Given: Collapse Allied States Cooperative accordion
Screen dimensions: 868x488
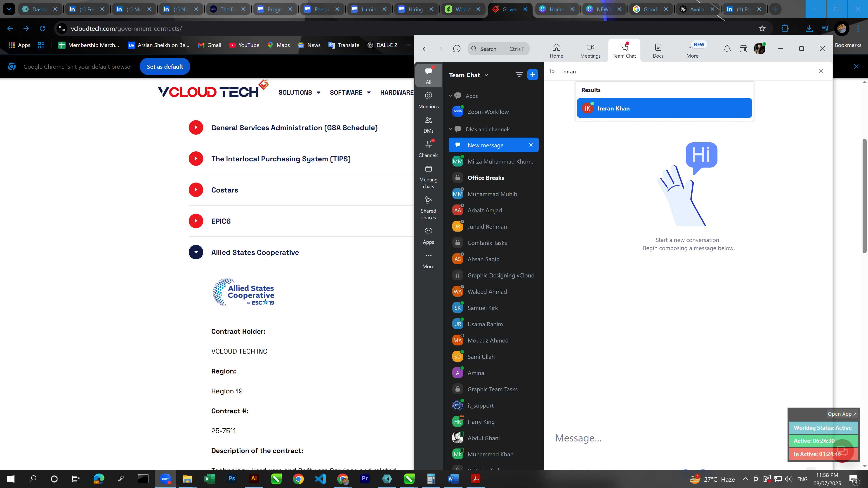Looking at the screenshot, I should pos(196,252).
